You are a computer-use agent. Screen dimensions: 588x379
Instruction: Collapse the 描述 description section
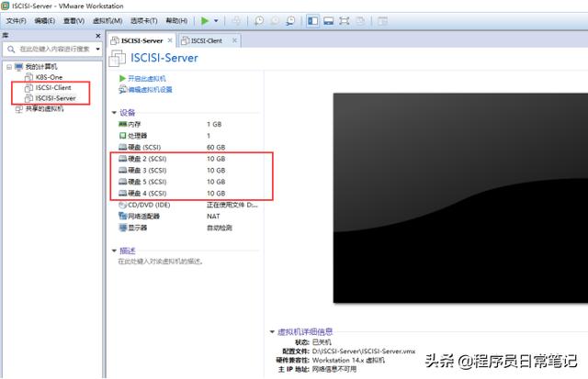[x=114, y=251]
